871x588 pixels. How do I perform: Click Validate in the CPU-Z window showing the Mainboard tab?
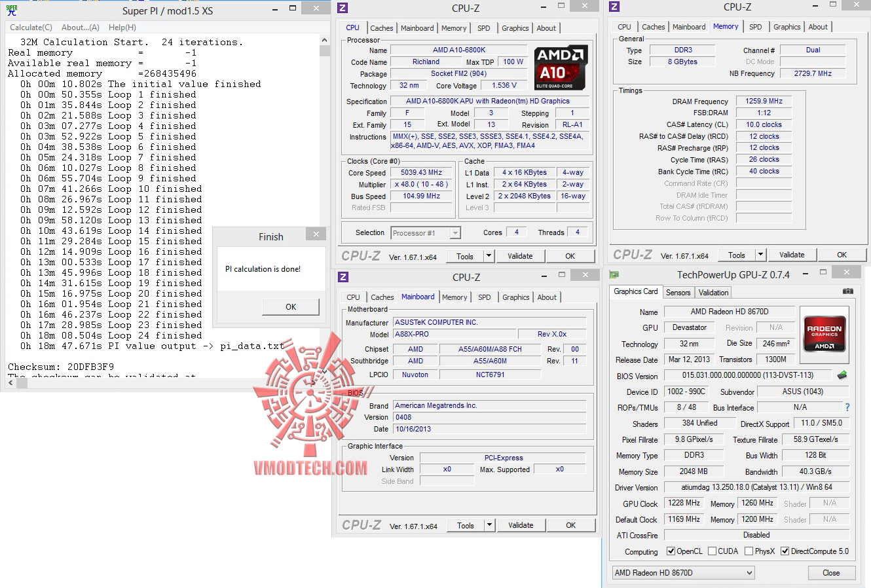coord(521,525)
